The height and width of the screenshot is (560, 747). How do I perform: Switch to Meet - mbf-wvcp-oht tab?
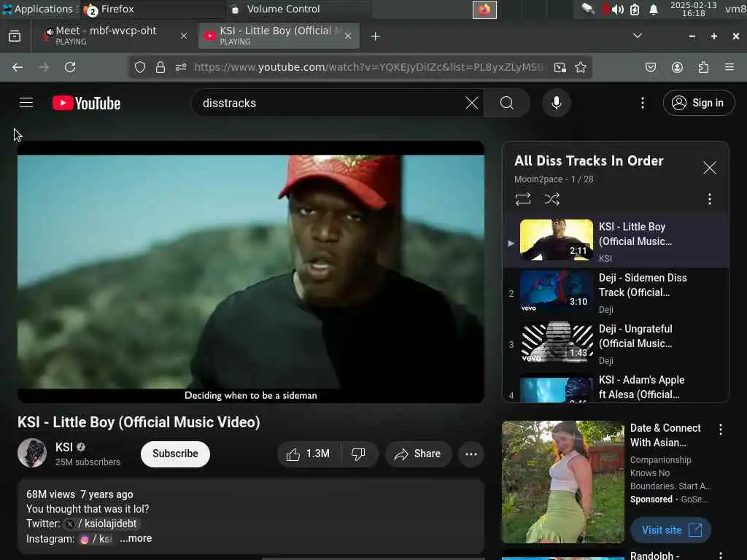(x=113, y=36)
